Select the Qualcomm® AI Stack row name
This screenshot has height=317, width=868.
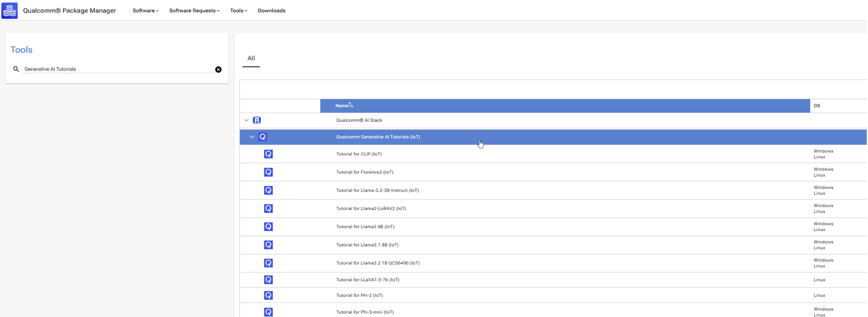pyautogui.click(x=359, y=120)
